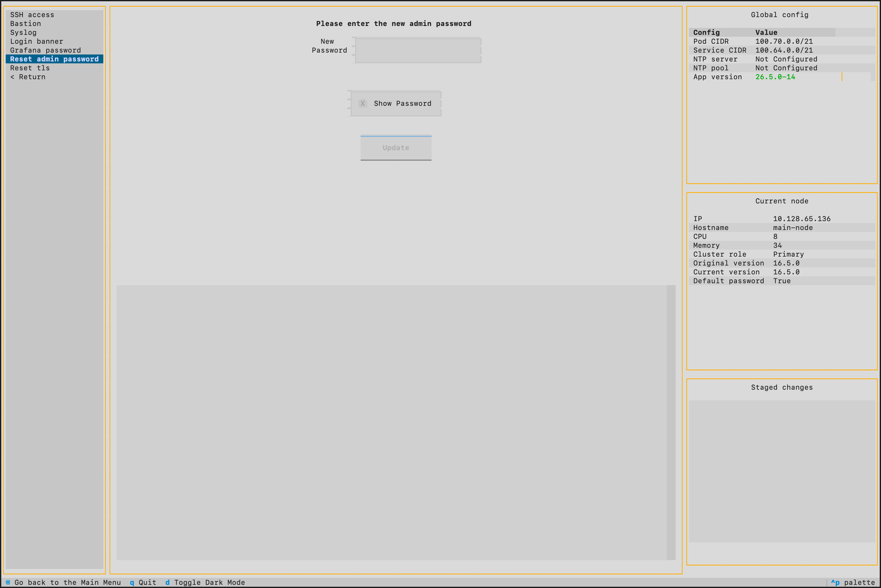Click the q Quit footer shortcut
Viewport: 881px width, 588px height.
143,582
